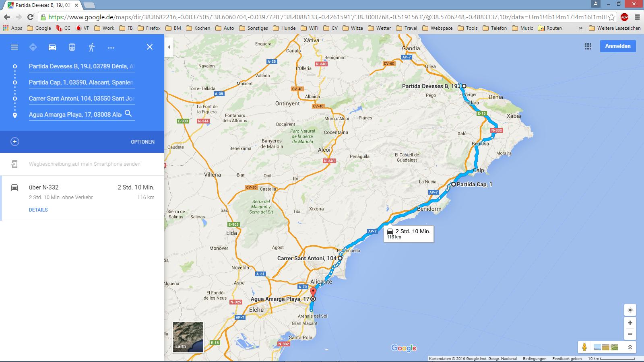Open CC bookmark
The width and height of the screenshot is (644, 362).
point(63,28)
